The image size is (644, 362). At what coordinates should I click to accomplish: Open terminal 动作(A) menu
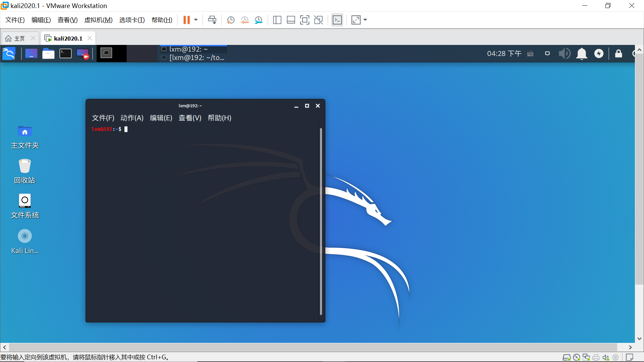(132, 118)
